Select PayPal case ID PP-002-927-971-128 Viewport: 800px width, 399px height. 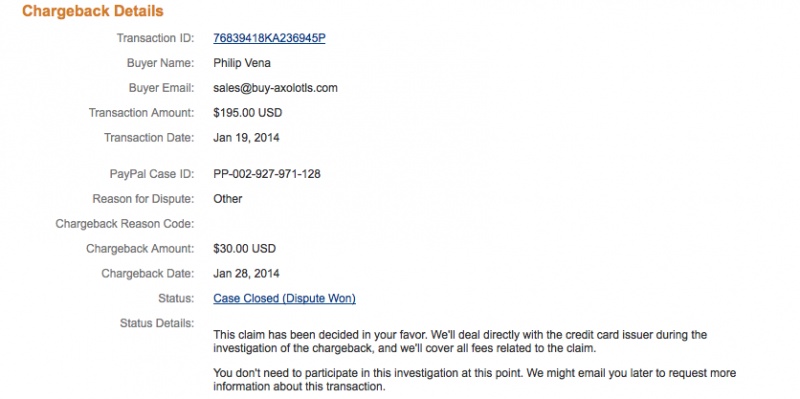(x=267, y=174)
